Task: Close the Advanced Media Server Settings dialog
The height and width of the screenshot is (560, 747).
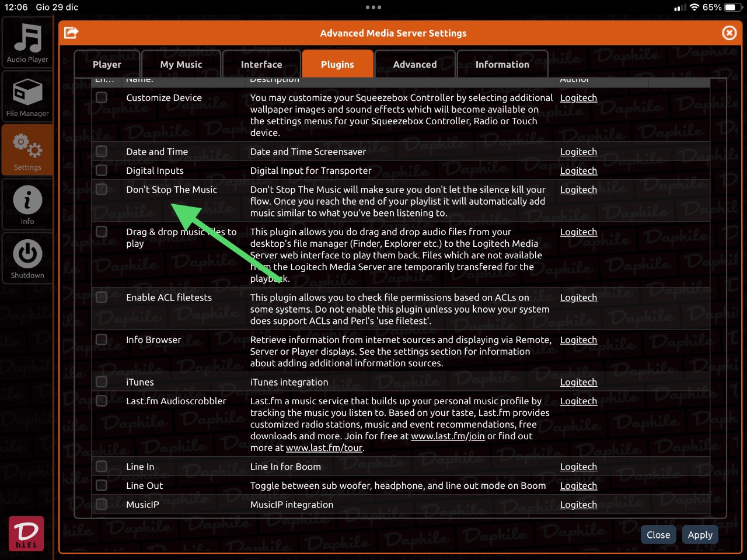Action: (x=729, y=33)
